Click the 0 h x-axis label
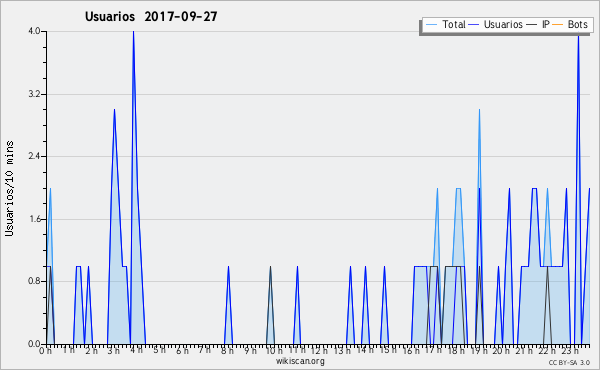This screenshot has width=600, height=370. (46, 350)
